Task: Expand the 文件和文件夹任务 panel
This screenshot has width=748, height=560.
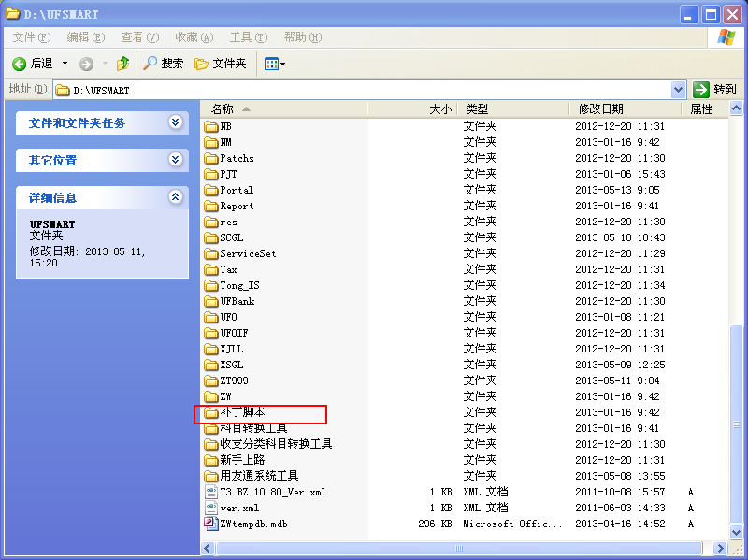Action: pos(176,122)
